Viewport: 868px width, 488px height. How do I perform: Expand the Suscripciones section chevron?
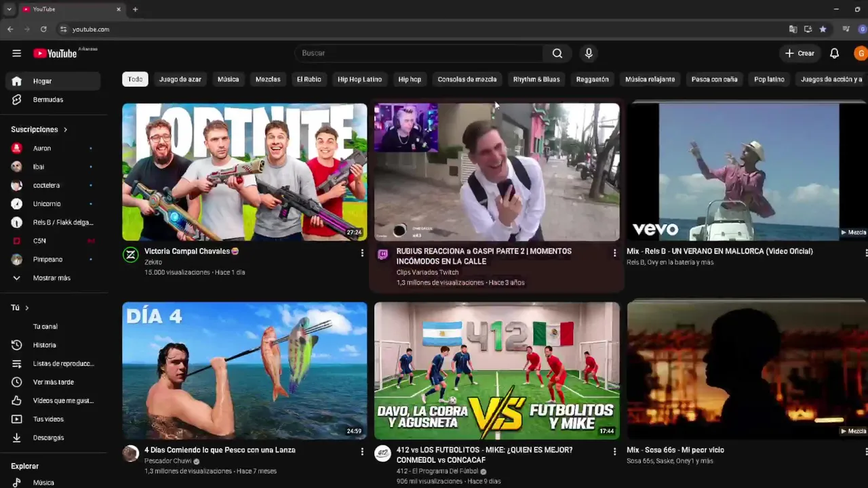click(x=66, y=129)
